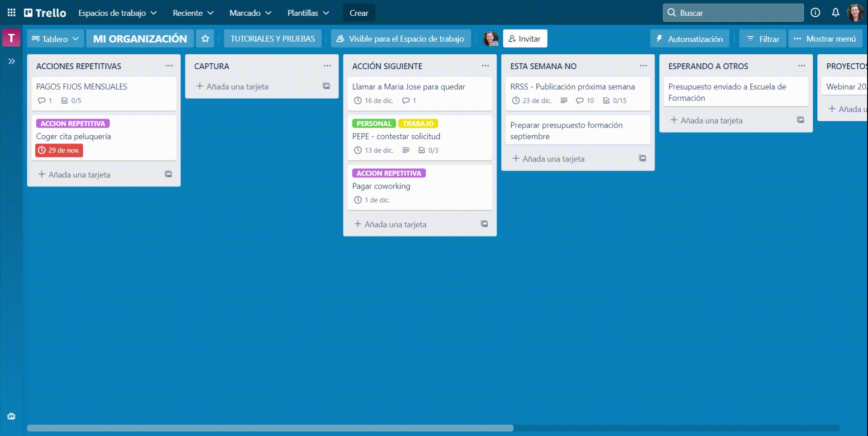Expand the Plantillas dropdown

[308, 13]
